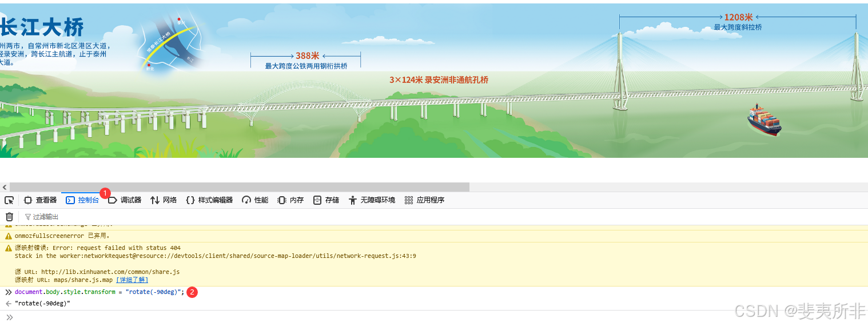Viewport: 868px width, 326px height.
Task: Open the 无障碍环境 accessibility tab
Action: [372, 200]
